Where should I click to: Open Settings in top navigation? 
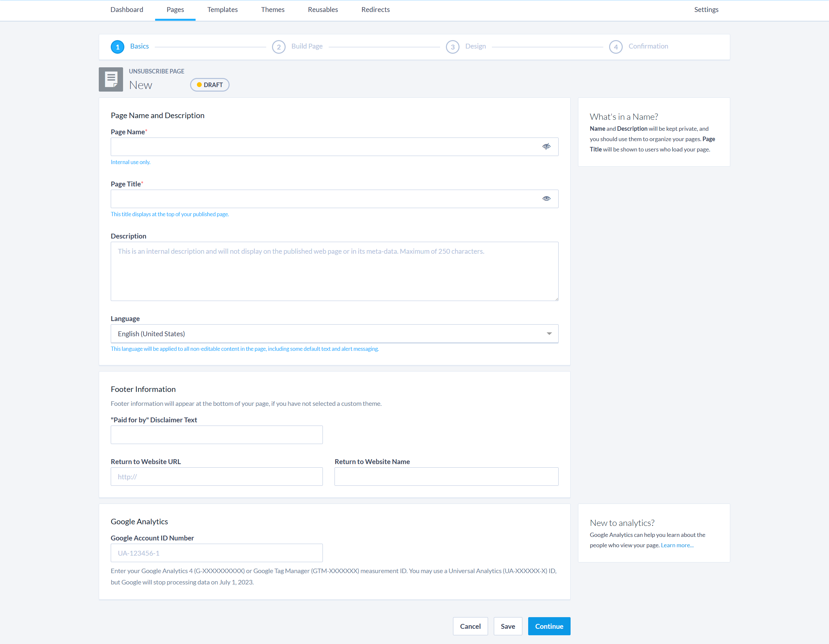[706, 9]
